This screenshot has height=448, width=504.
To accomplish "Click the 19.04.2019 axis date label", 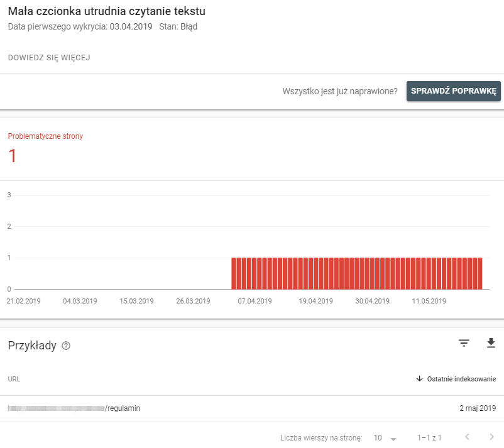I will pos(315,301).
